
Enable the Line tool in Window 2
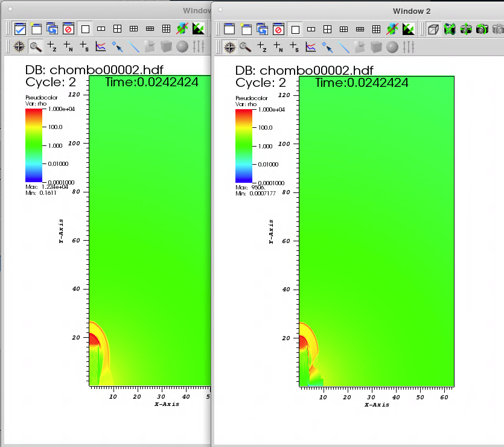(343, 47)
